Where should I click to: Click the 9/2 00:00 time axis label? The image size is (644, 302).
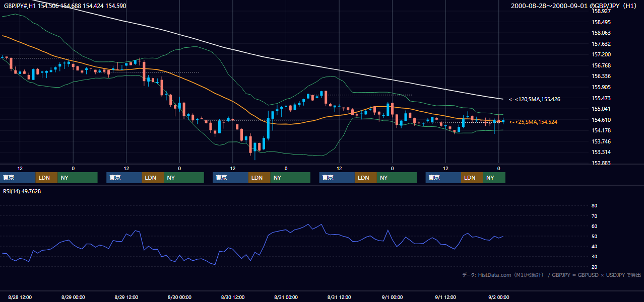coord(498,297)
